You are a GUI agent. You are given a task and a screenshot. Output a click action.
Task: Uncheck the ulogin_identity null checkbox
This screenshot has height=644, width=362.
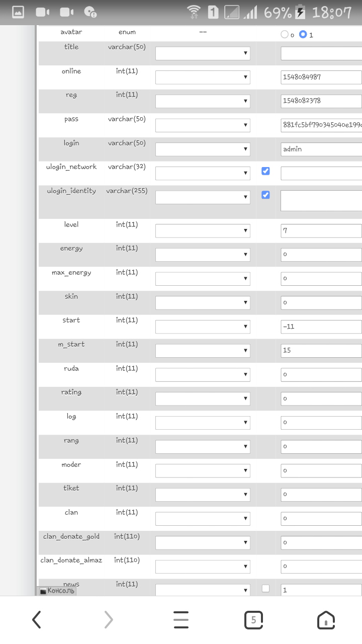[265, 195]
